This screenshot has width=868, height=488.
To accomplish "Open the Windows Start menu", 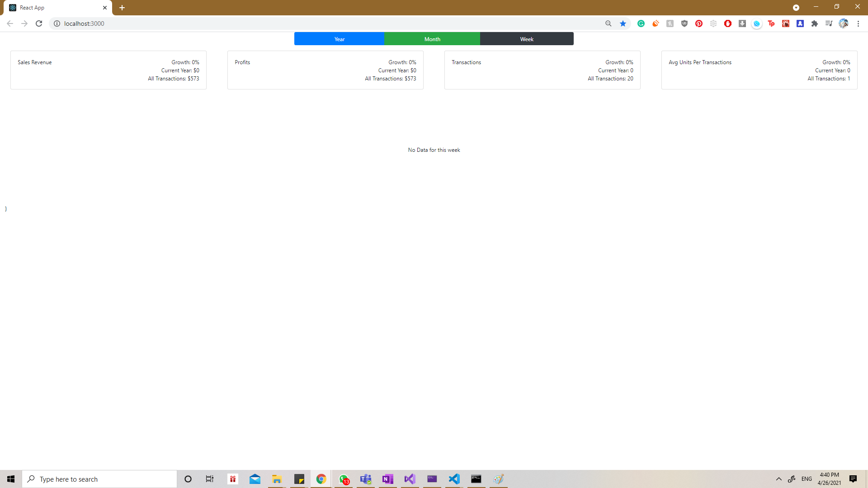I will pos(11,479).
